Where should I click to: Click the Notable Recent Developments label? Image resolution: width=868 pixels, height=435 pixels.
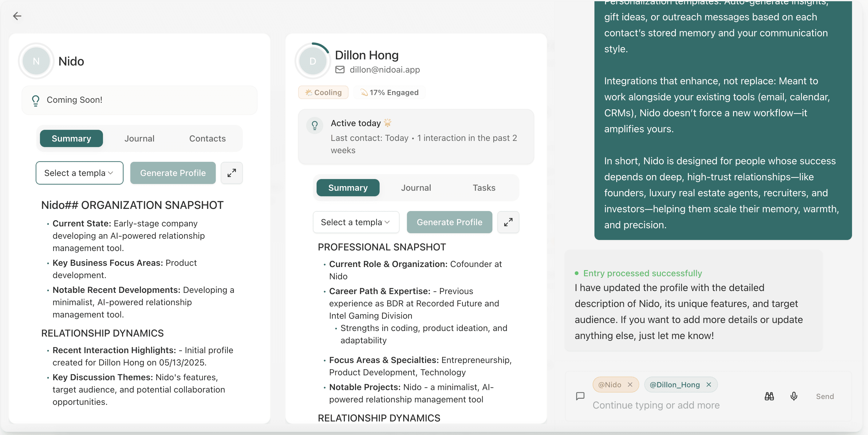[116, 290]
